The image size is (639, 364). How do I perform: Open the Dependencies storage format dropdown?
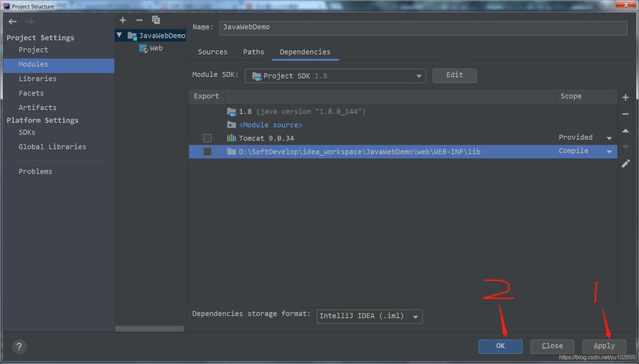pos(369,317)
